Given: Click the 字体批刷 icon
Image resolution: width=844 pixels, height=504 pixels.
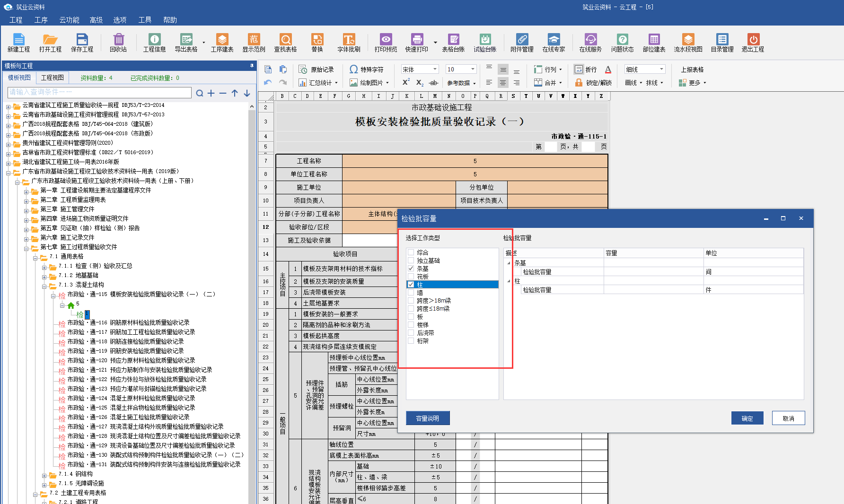Looking at the screenshot, I should [x=349, y=43].
